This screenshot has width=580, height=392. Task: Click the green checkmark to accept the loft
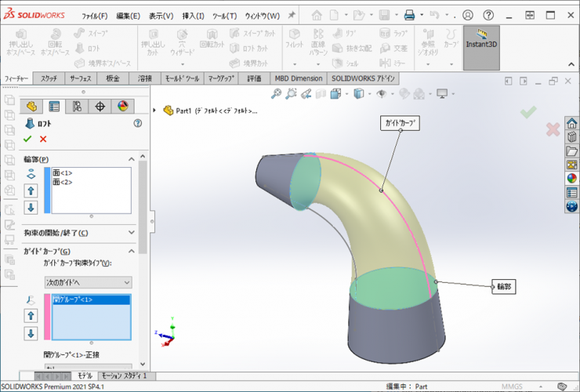28,139
